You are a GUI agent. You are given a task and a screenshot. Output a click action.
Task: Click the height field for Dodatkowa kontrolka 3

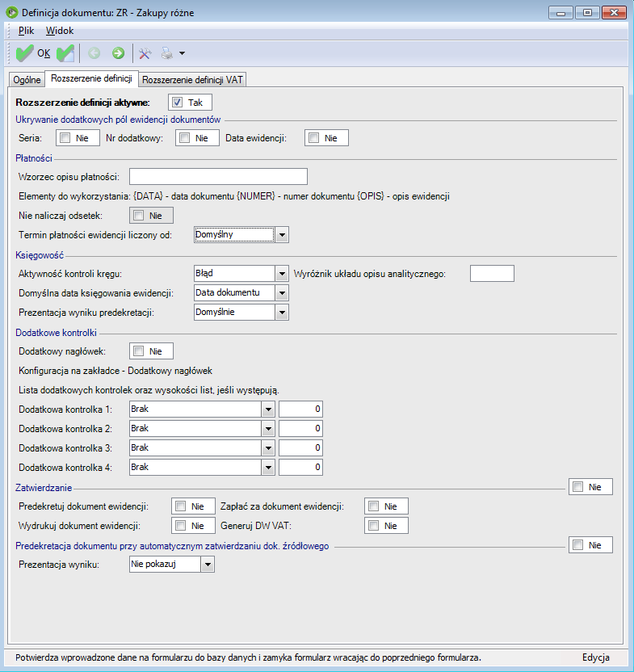[x=300, y=447]
